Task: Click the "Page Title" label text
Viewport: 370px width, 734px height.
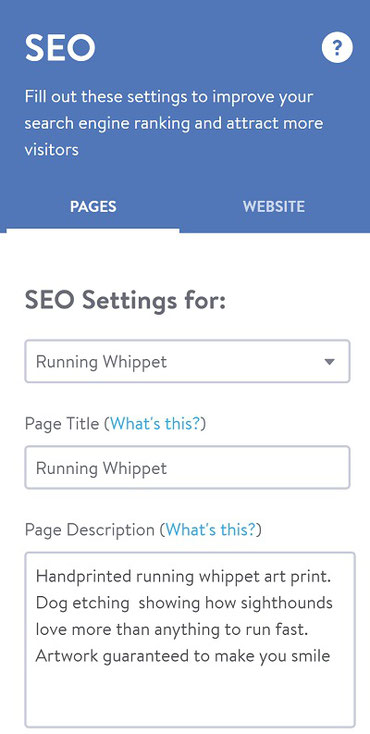Action: [x=62, y=424]
